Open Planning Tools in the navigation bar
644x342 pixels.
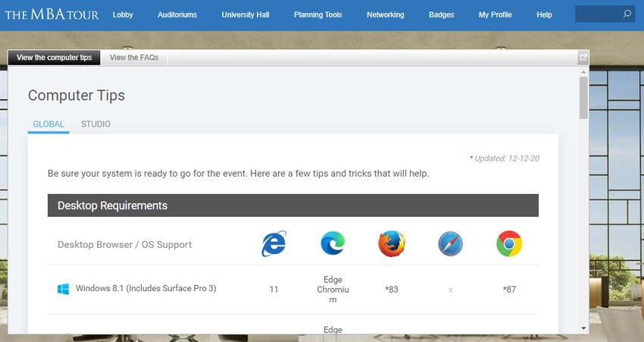[x=318, y=15]
